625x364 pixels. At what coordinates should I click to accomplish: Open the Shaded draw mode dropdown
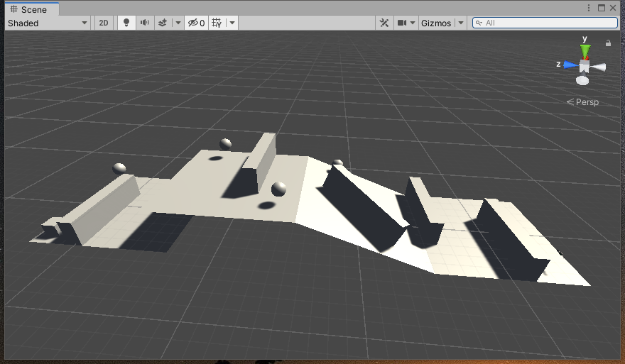47,23
